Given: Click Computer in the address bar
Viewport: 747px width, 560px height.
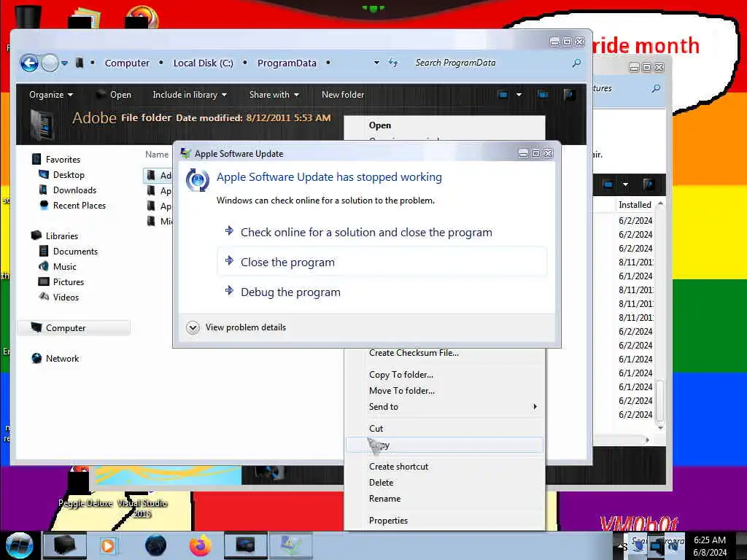Looking at the screenshot, I should (x=127, y=63).
